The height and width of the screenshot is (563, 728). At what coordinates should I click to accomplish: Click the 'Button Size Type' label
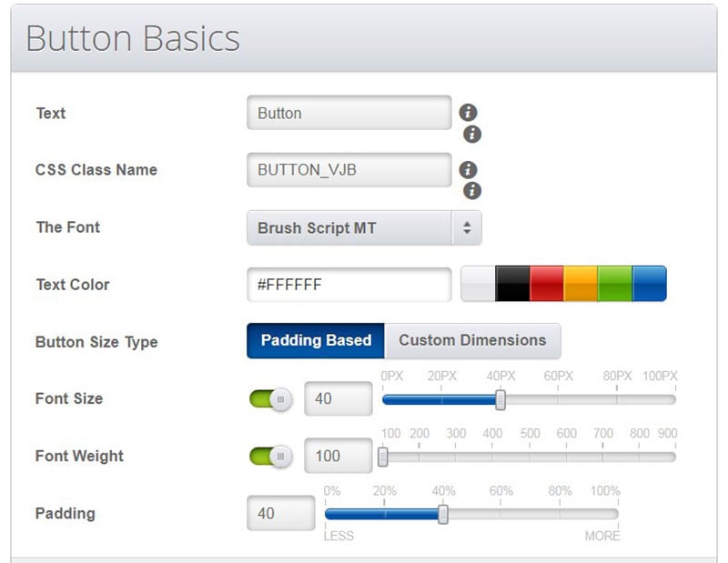pos(96,343)
